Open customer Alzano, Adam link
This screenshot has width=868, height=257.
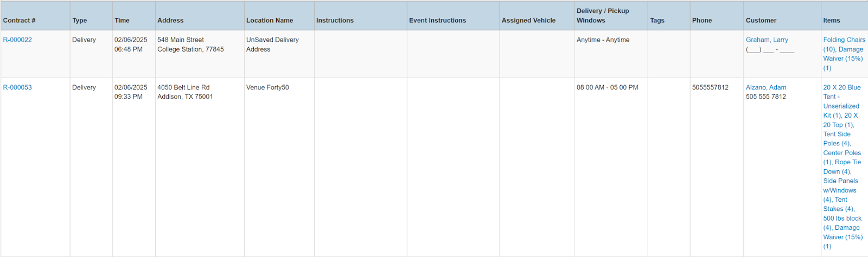[x=765, y=87]
